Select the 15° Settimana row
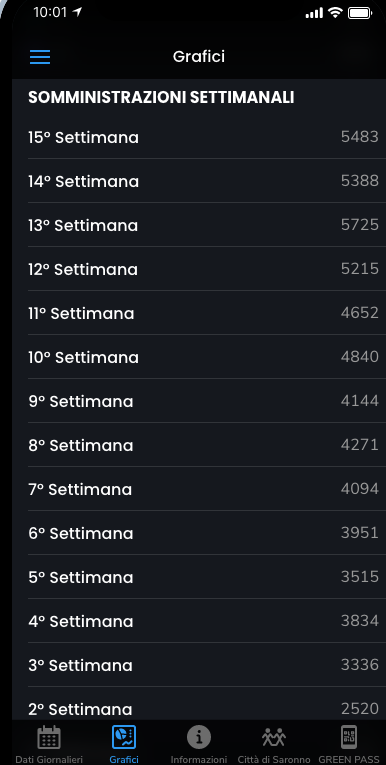 (x=203, y=137)
